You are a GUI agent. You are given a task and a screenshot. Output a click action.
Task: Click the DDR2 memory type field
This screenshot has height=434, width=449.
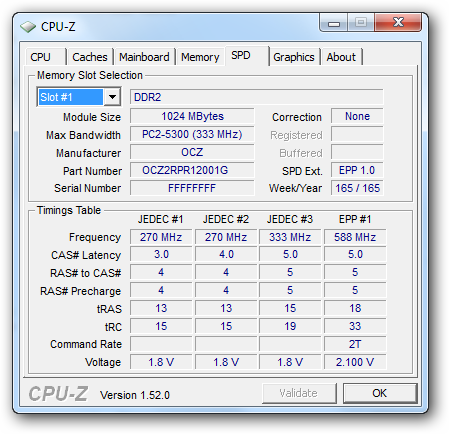point(256,97)
